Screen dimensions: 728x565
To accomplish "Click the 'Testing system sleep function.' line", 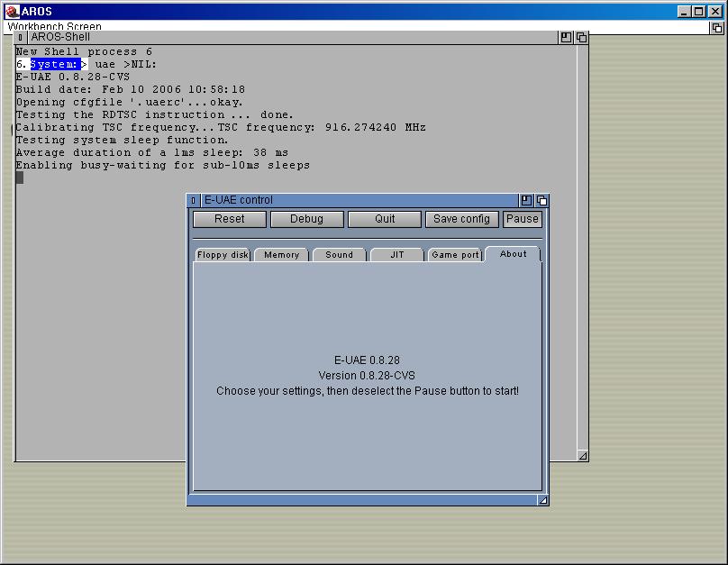I will pyautogui.click(x=123, y=140).
